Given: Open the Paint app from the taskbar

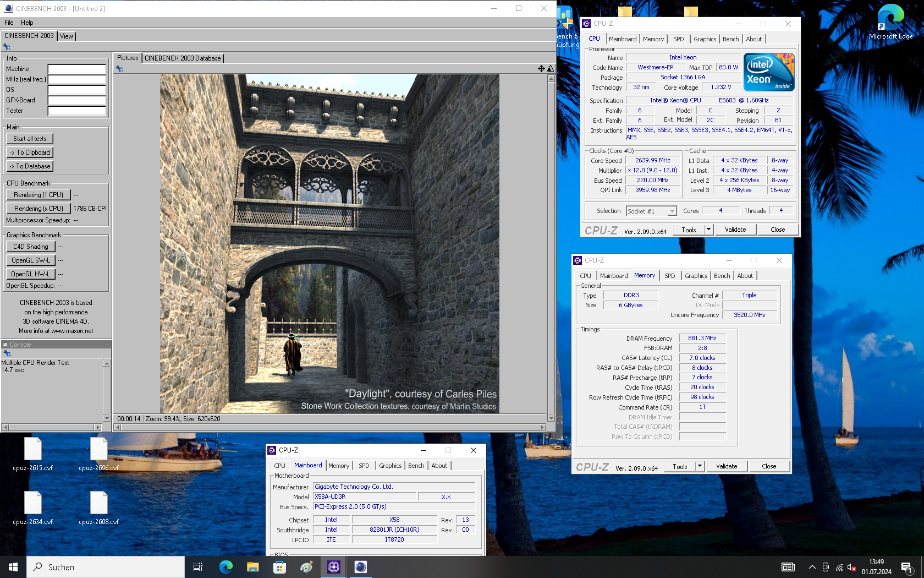Looking at the screenshot, I should 306,567.
